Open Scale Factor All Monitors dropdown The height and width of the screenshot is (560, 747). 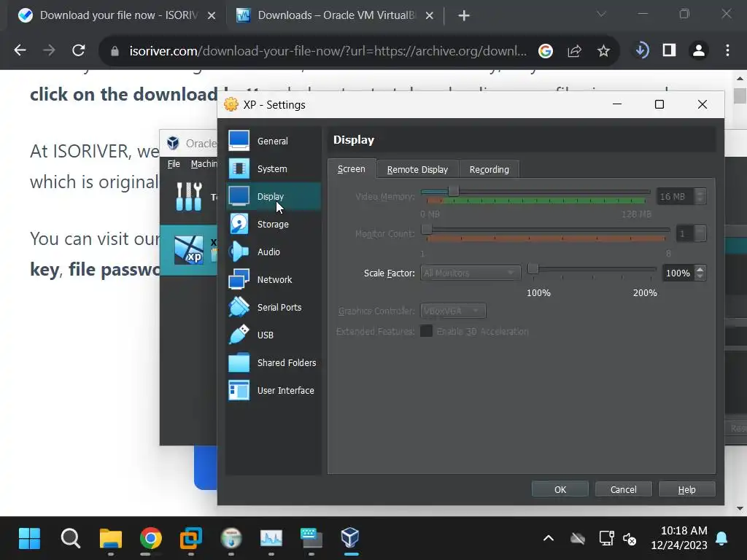(471, 273)
